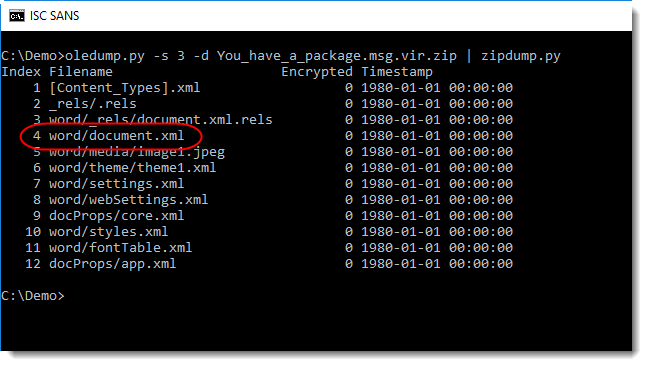Click the word/fontTable.xml entry

120,248
